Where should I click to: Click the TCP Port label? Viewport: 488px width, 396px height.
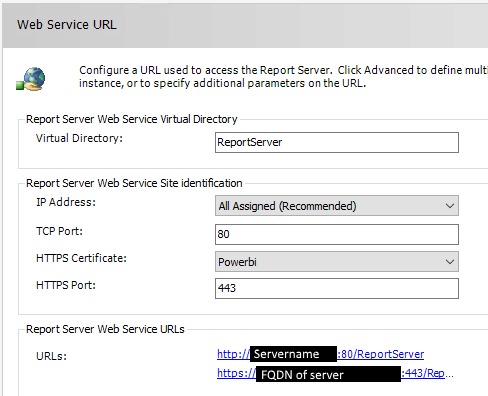point(59,231)
